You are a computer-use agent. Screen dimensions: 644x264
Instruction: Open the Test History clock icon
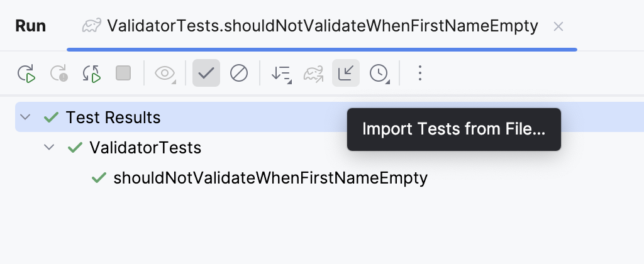(379, 74)
